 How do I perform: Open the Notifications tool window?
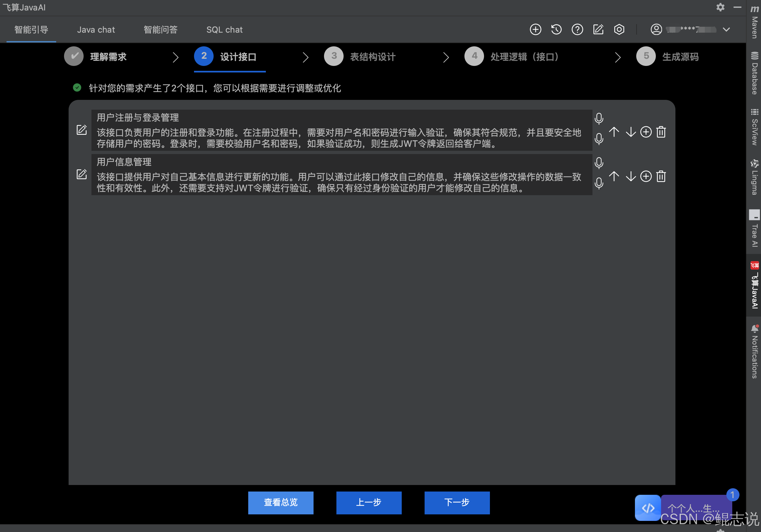click(x=754, y=352)
